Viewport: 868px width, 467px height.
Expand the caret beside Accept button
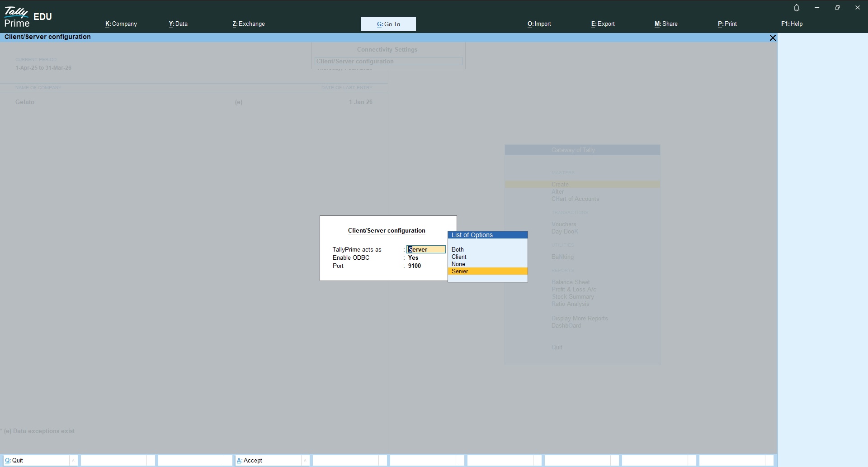[x=305, y=461]
